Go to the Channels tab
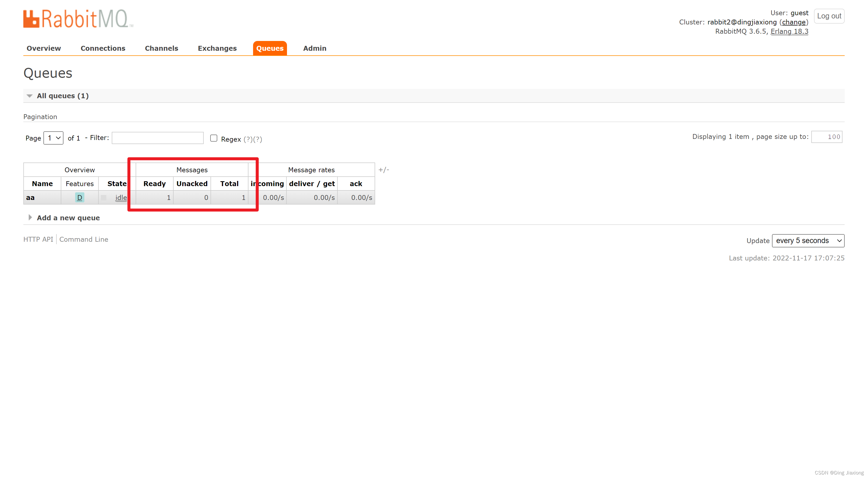The width and height of the screenshot is (868, 478). pos(161,48)
